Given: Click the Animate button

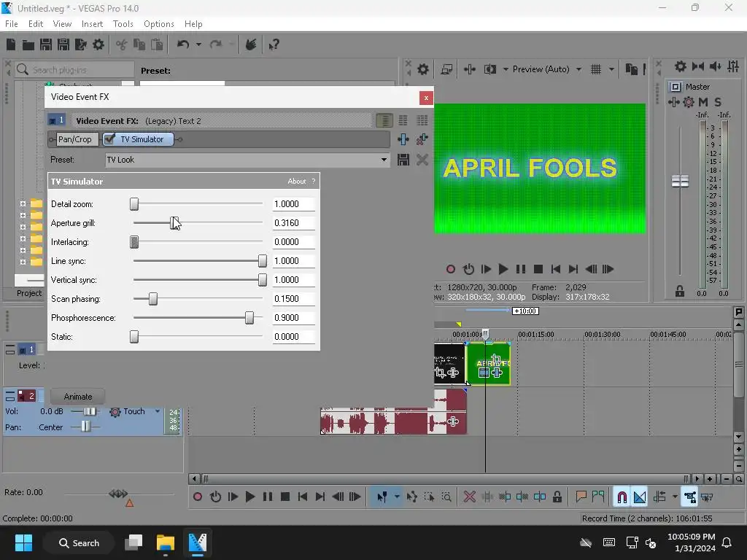Looking at the screenshot, I should tap(78, 397).
